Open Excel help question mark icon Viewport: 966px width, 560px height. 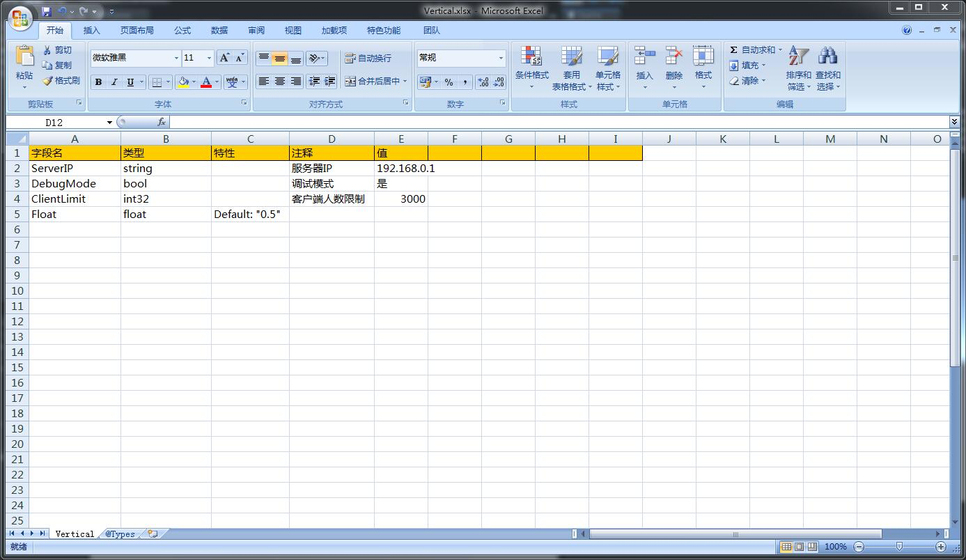coord(907,30)
